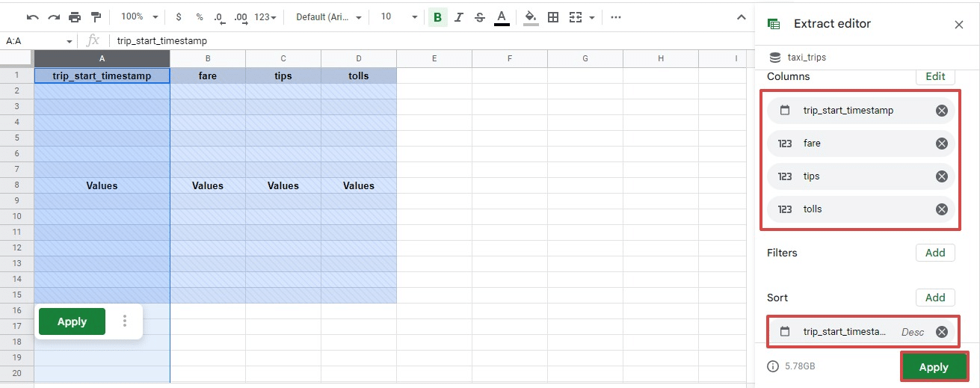Toggle Italic formatting button
980x388 pixels.
point(458,16)
